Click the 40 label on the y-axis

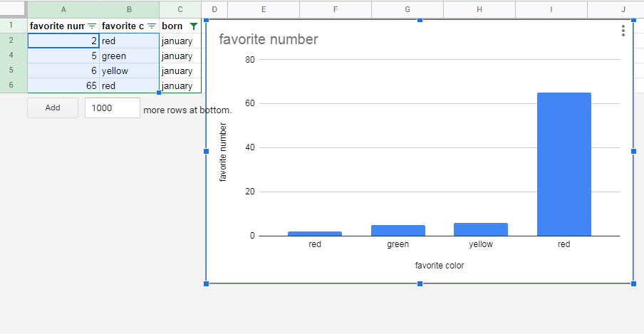tap(250, 147)
